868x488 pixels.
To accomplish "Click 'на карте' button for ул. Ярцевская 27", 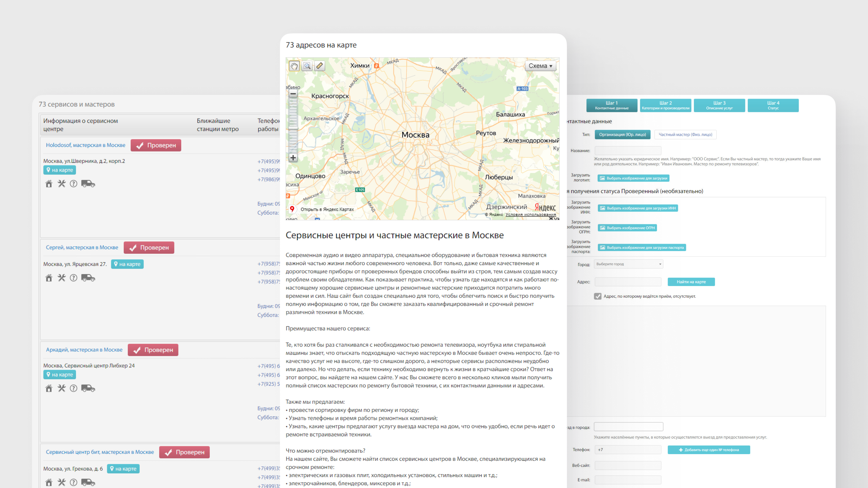I will [127, 264].
